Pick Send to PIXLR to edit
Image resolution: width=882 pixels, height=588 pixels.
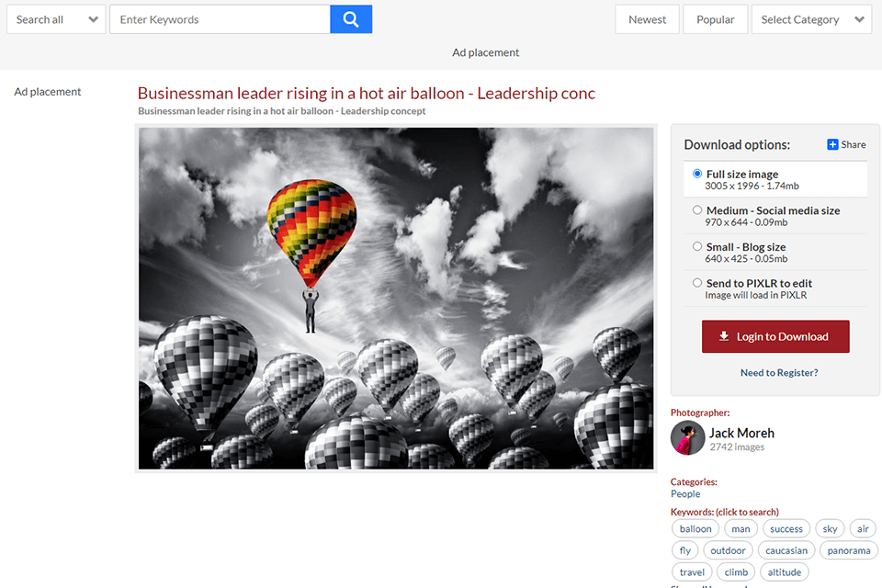point(697,283)
